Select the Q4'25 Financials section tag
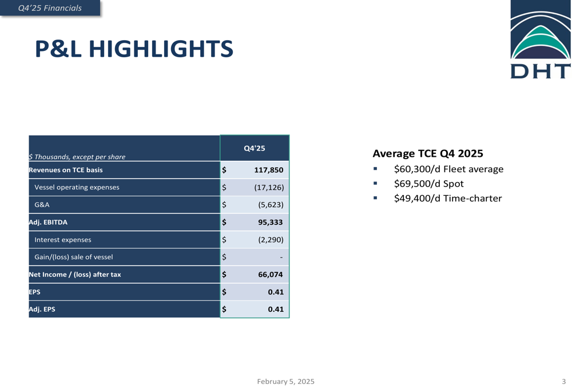The image size is (572, 392). [50, 8]
